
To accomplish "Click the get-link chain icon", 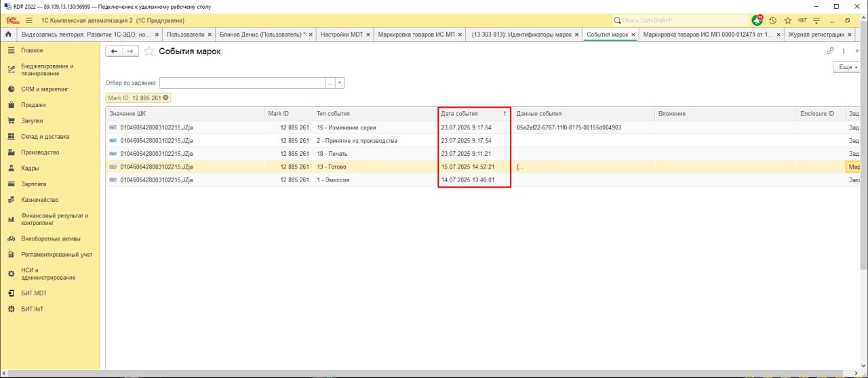I will pyautogui.click(x=830, y=51).
